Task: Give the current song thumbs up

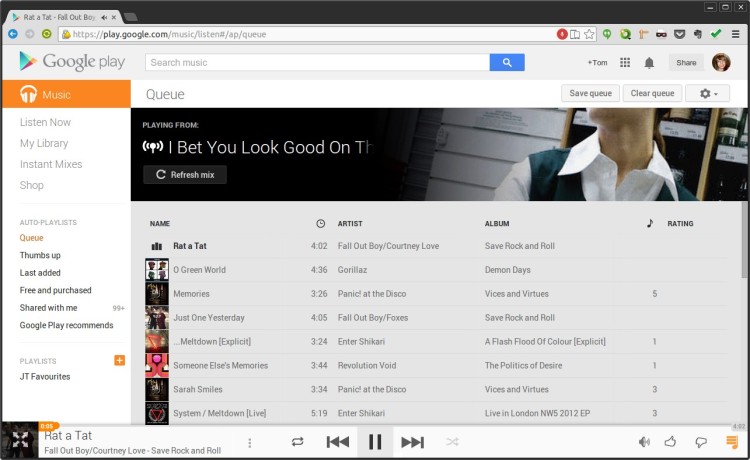Action: click(671, 442)
